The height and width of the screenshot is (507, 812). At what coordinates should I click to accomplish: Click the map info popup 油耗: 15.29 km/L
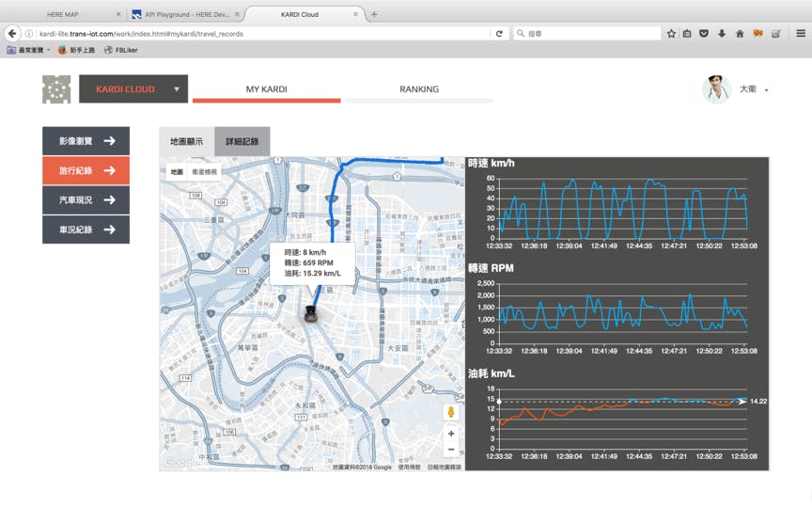point(312,273)
